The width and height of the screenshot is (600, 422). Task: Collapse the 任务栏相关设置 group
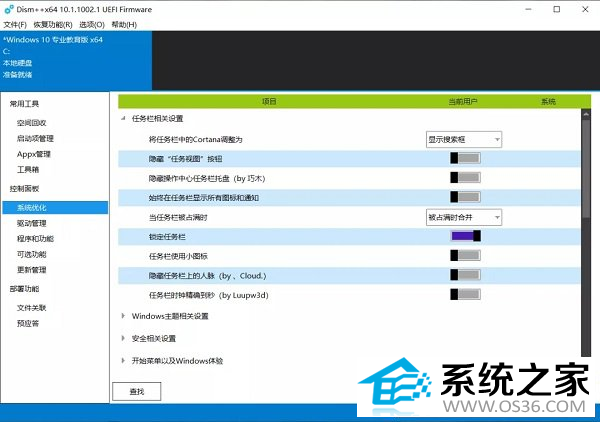(x=123, y=119)
